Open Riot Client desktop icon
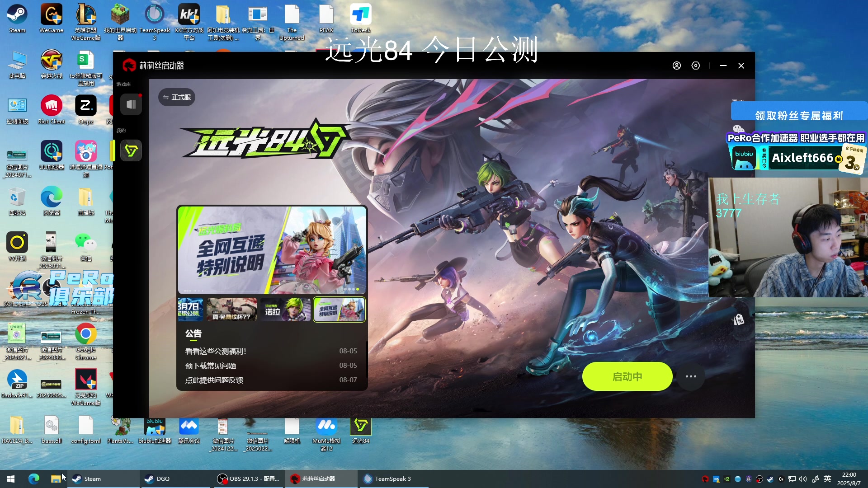This screenshot has height=488, width=868. (52, 110)
